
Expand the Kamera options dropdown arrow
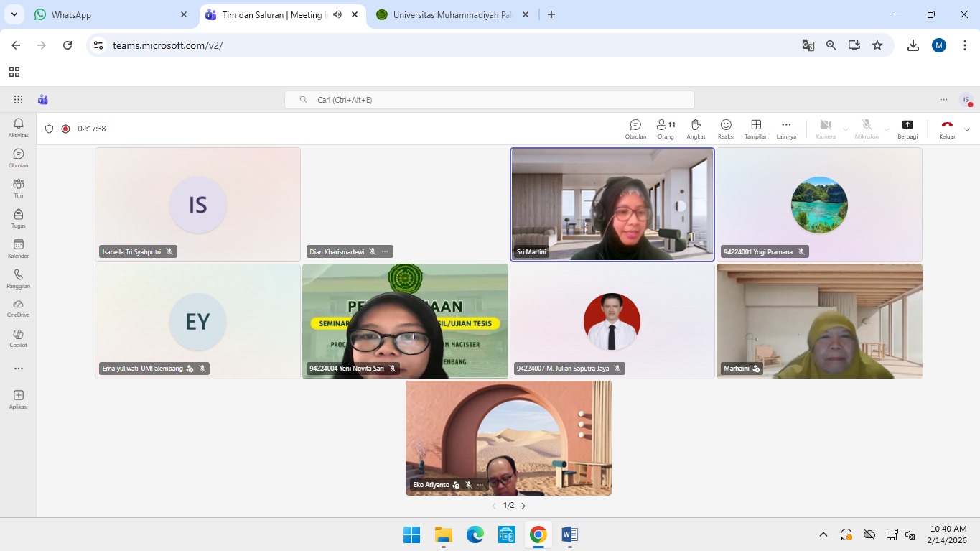[x=846, y=130]
